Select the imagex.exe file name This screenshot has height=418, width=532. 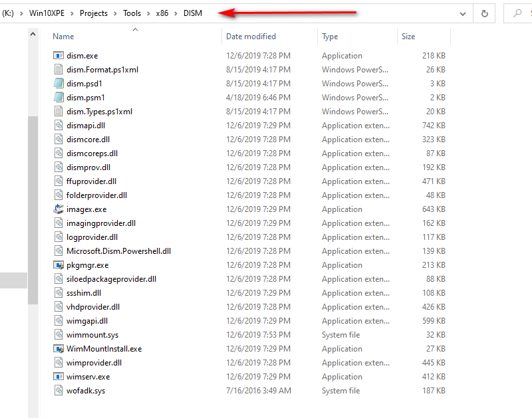[x=86, y=209]
